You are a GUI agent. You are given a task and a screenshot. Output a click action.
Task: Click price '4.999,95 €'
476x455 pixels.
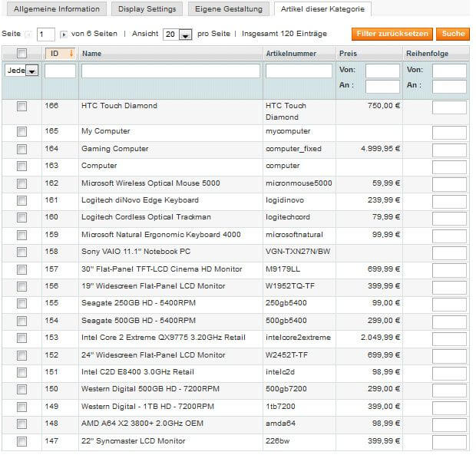click(x=380, y=149)
